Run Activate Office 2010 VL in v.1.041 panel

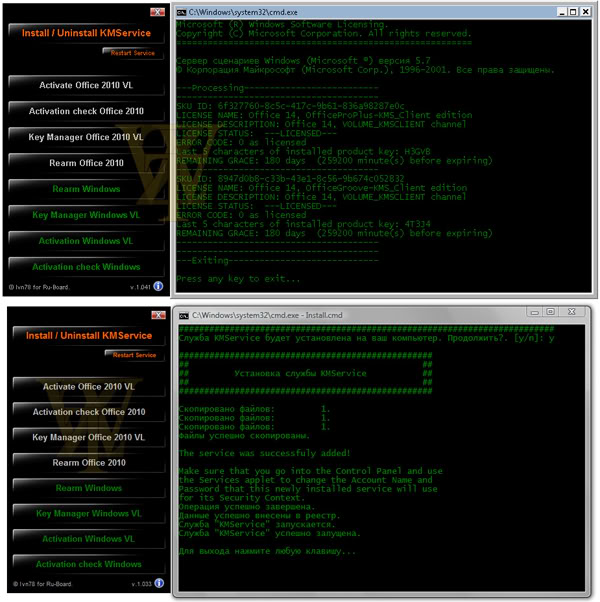click(86, 85)
